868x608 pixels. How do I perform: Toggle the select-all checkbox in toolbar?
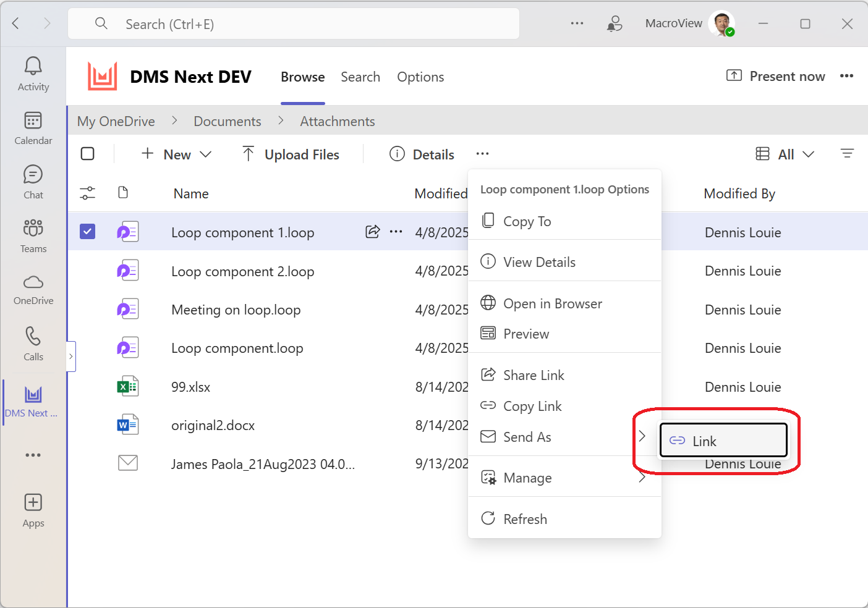88,154
